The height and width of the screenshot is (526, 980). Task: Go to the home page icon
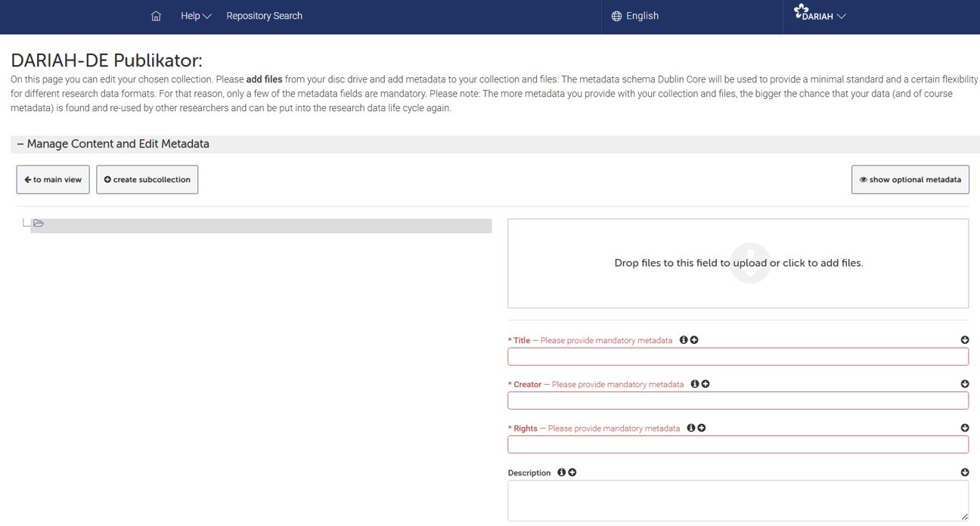click(156, 16)
